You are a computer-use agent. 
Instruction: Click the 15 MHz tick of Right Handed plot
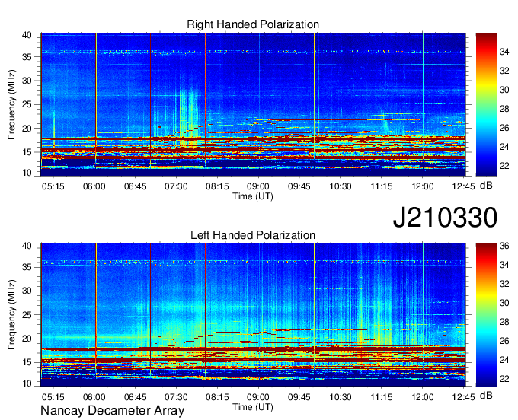point(27,152)
